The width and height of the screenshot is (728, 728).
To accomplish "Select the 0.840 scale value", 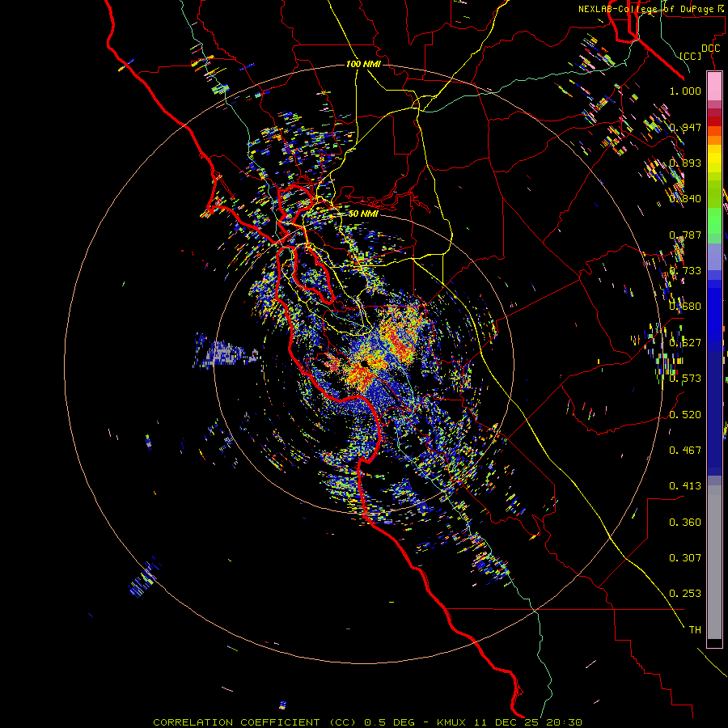I will coord(685,199).
